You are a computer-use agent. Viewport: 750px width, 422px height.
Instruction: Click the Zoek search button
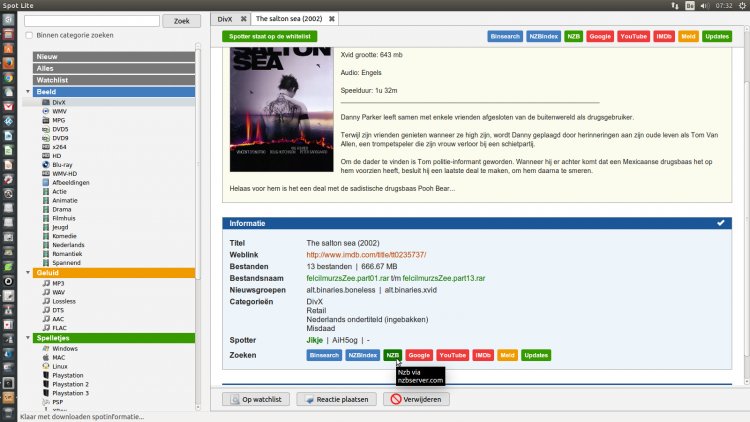pos(181,21)
